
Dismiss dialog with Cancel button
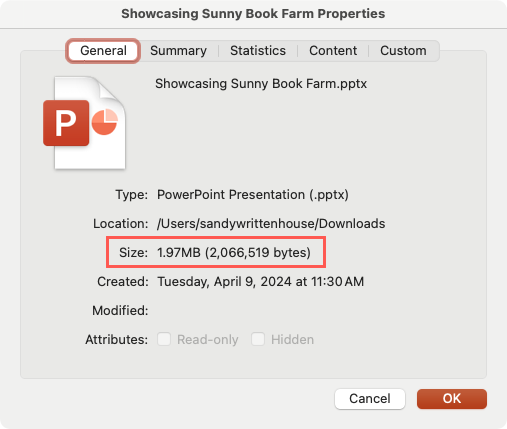pyautogui.click(x=370, y=399)
